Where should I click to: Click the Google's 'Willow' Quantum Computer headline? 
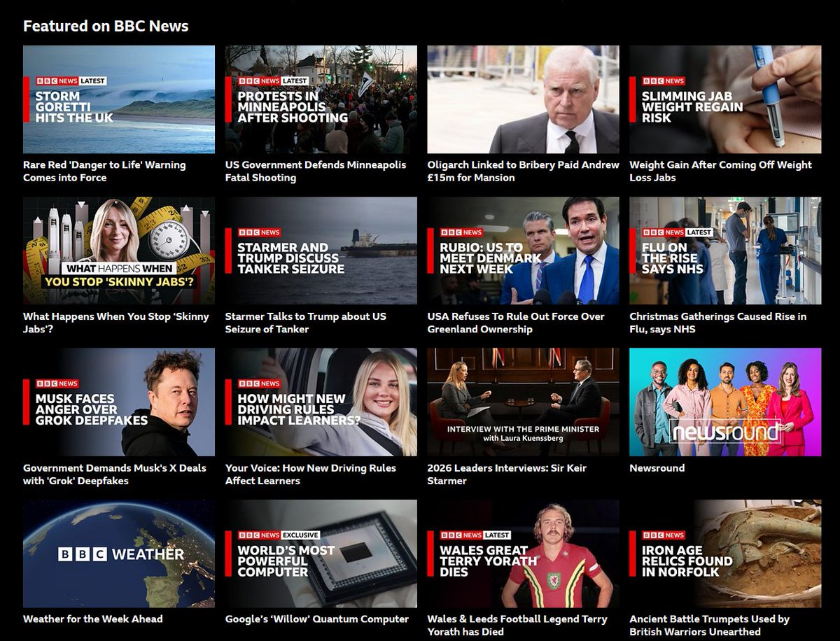coord(317,619)
